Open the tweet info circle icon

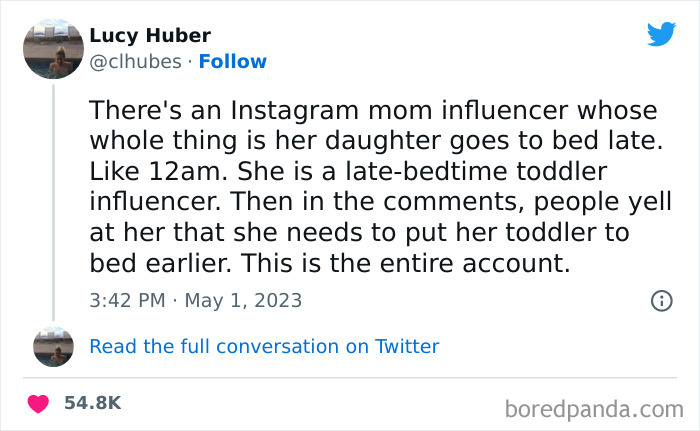pos(661,300)
